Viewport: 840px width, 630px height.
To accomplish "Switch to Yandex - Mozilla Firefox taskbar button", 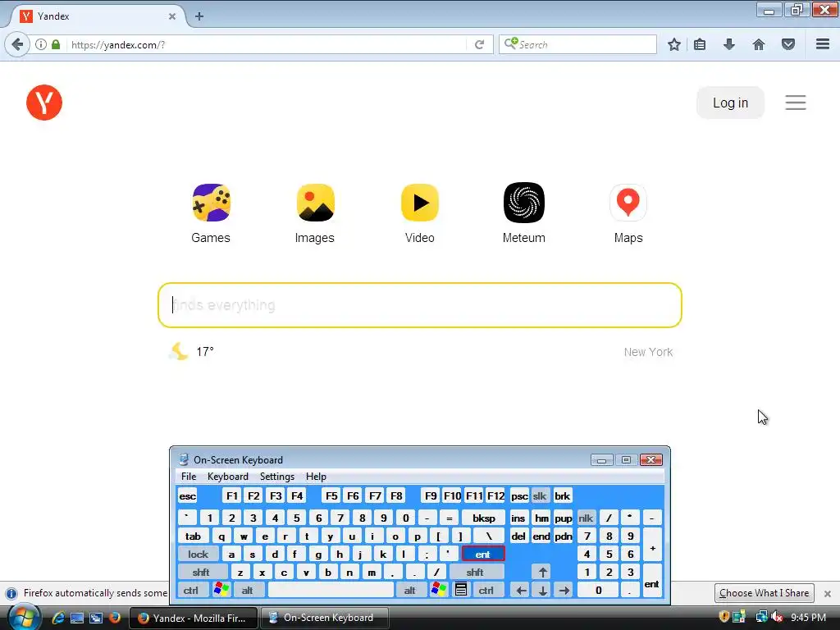I will point(194,618).
